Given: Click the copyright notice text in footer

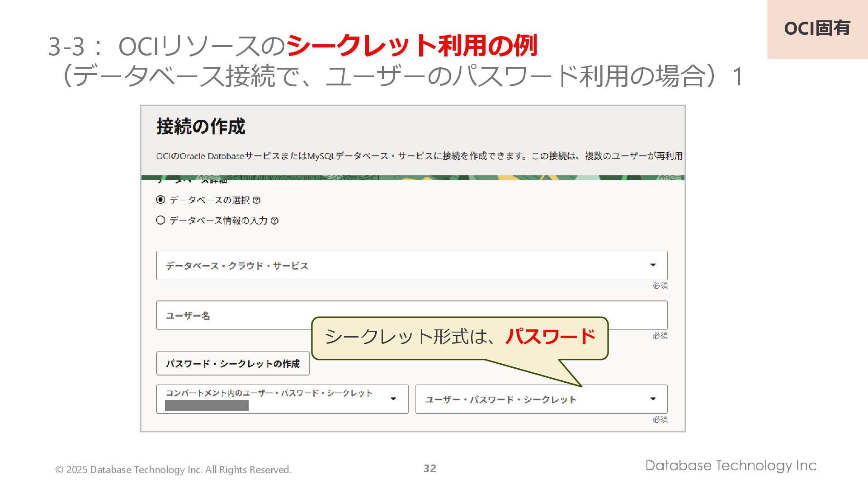Looking at the screenshot, I should pos(173,470).
